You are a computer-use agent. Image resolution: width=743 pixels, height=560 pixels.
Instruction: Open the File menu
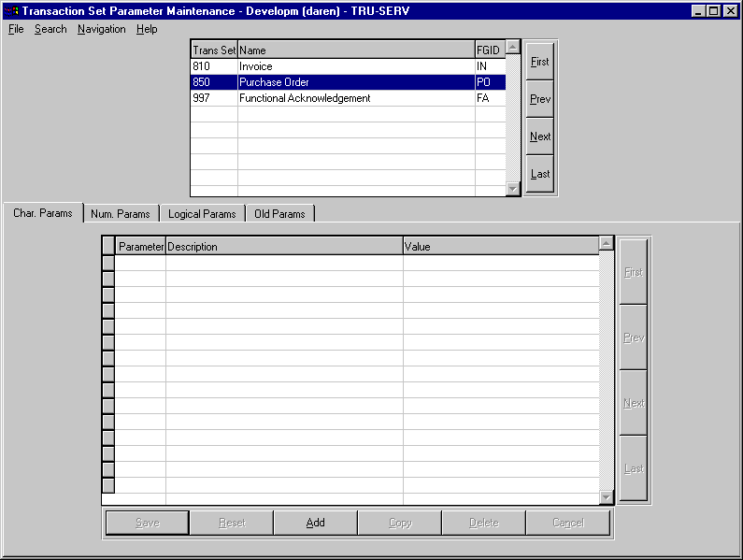[16, 29]
